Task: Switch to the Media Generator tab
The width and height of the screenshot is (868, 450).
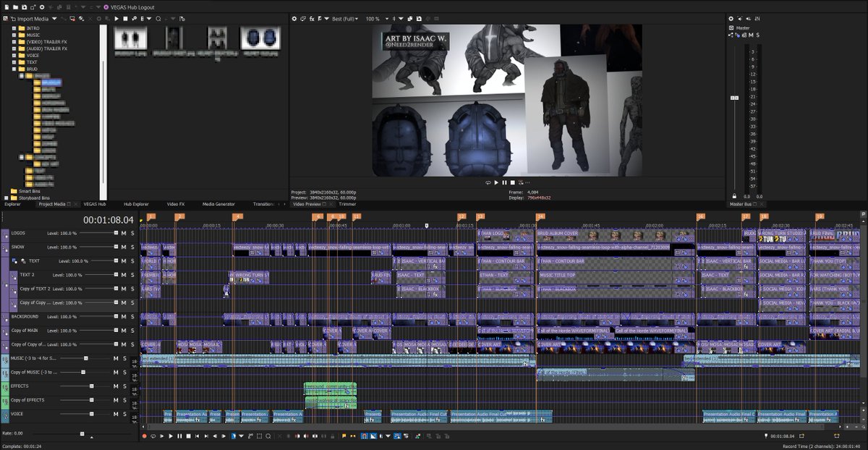Action: pyautogui.click(x=218, y=204)
